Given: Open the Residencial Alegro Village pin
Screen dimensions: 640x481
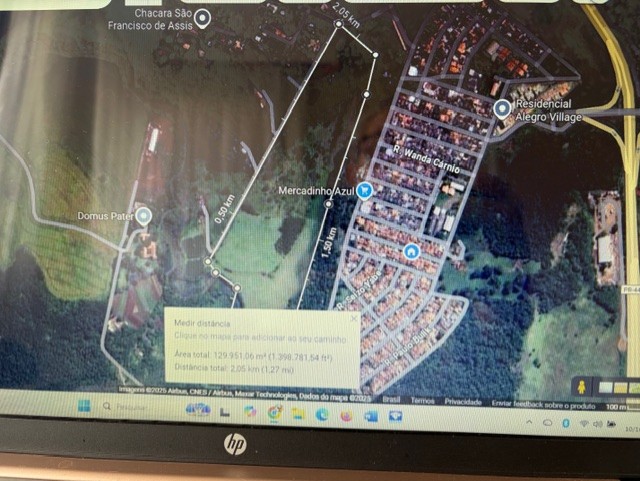Looking at the screenshot, I should click(502, 108).
